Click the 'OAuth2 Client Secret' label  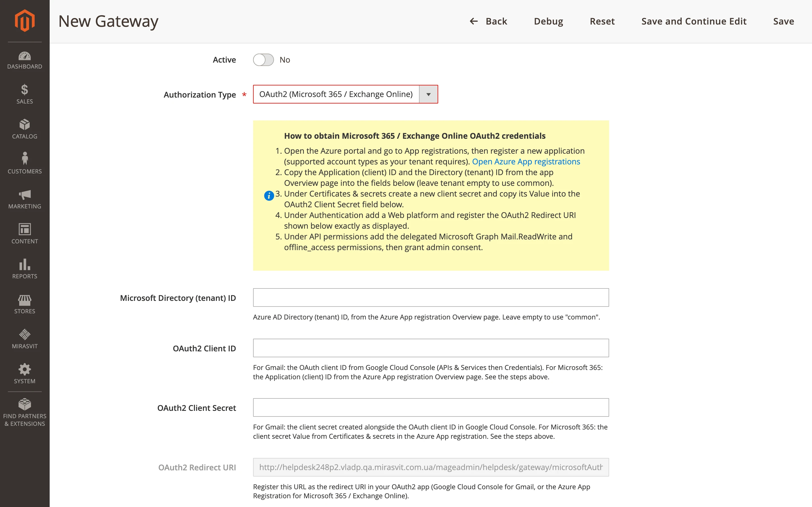pos(197,408)
